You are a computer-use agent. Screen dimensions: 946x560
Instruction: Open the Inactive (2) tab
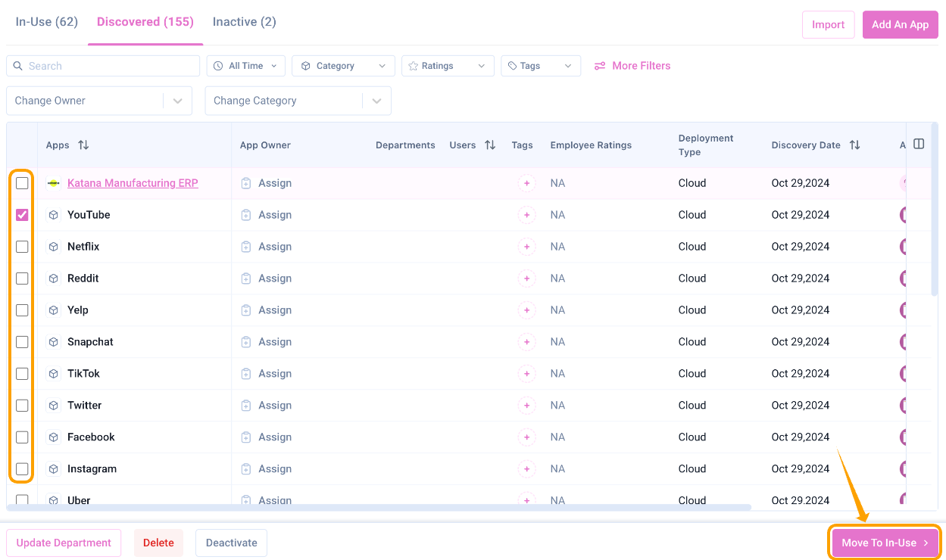click(244, 22)
